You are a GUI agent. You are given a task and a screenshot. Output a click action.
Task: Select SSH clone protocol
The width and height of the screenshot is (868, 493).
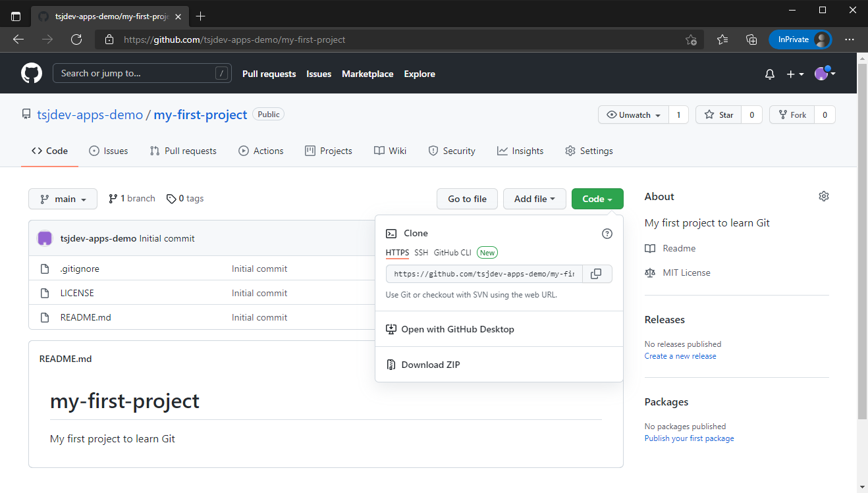pyautogui.click(x=421, y=253)
